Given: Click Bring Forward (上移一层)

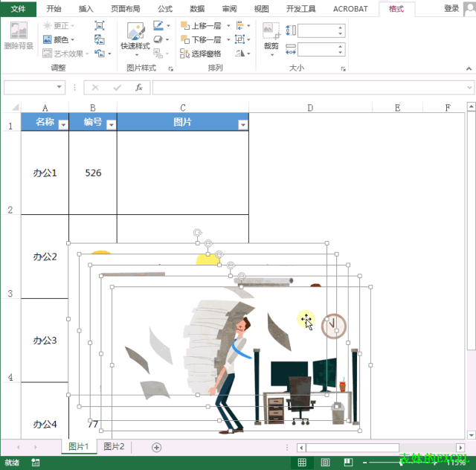Looking at the screenshot, I should coord(201,26).
